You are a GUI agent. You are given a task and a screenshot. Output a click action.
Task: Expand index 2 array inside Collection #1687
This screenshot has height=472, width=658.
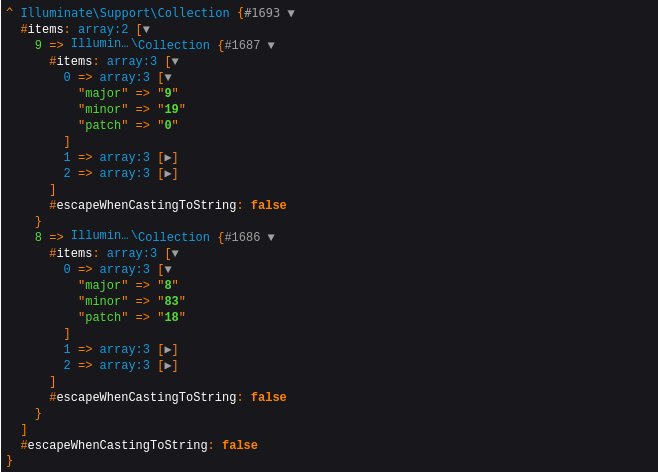[169, 174]
